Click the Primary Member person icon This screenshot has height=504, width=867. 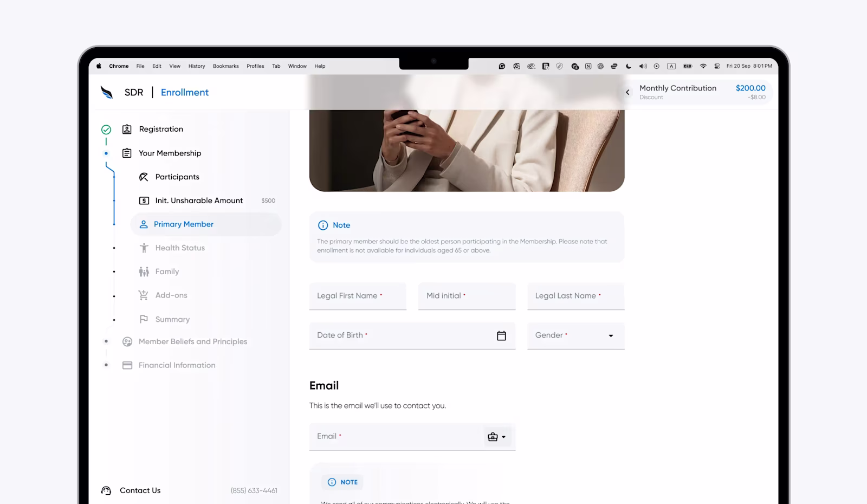pyautogui.click(x=144, y=224)
